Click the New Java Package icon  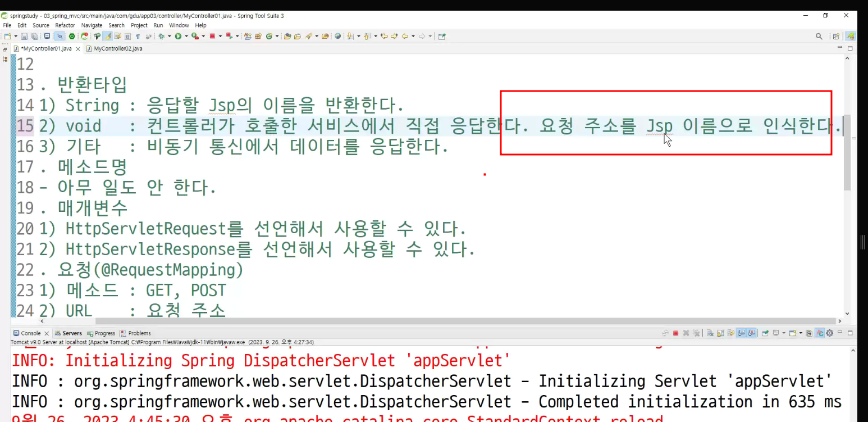pos(258,36)
